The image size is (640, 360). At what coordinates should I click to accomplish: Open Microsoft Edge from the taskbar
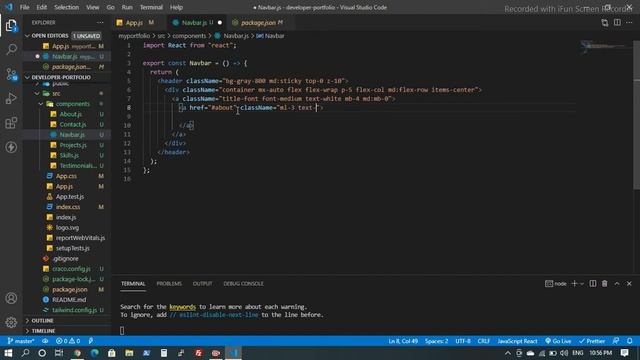coord(95,353)
